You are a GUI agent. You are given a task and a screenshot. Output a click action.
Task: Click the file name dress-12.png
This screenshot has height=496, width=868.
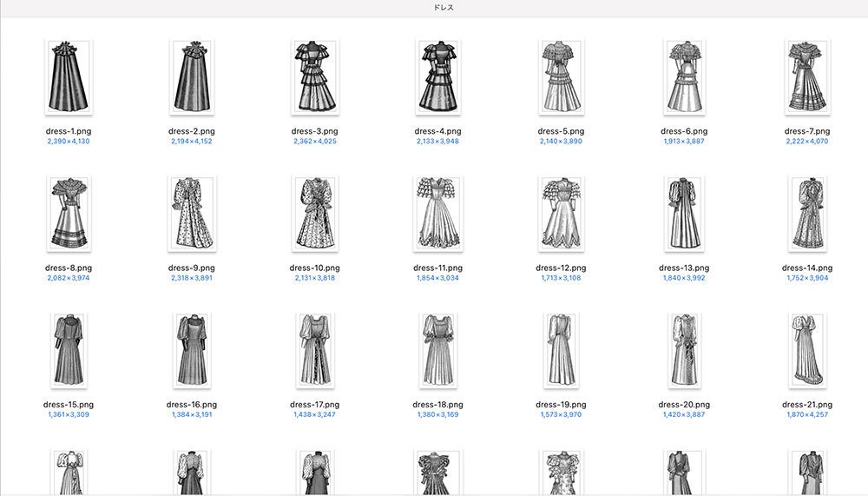561,268
